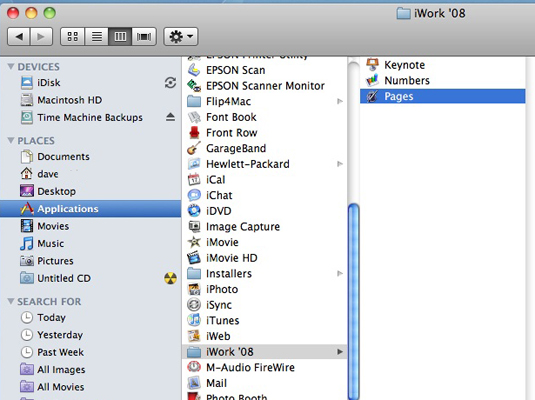Open Time Machine Backups volume
Image resolution: width=535 pixels, height=400 pixels.
click(90, 117)
